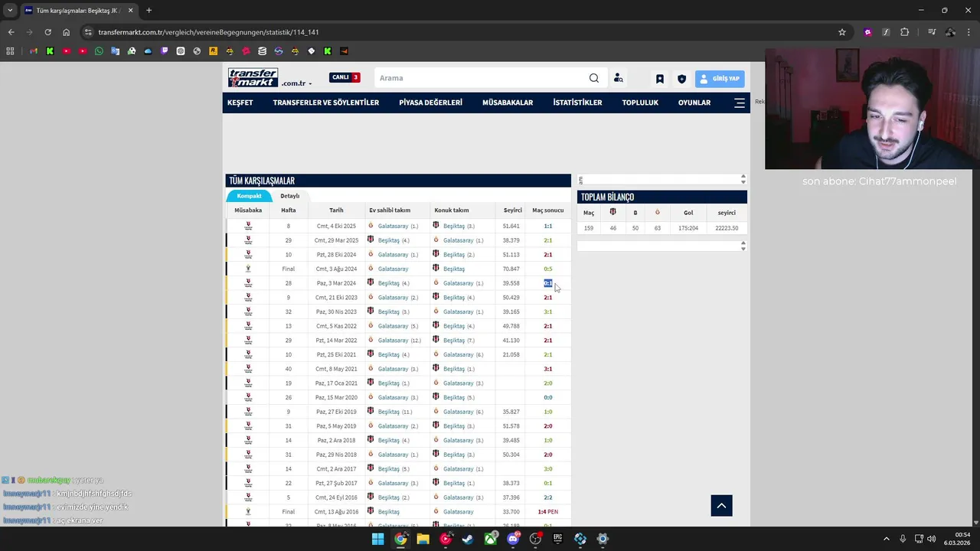Open the hamburger menu in navigation bar
This screenshot has width=980, height=551.
pyautogui.click(x=740, y=103)
